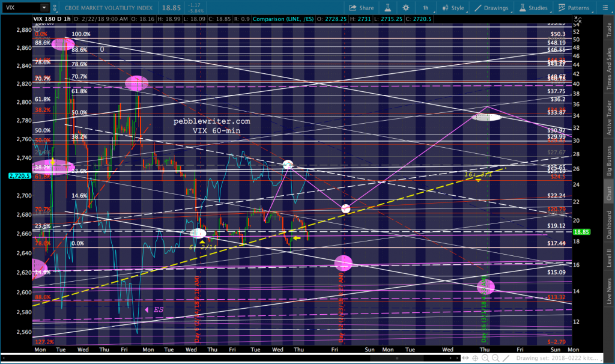Click the white oval marker at 2/14
615x364 pixels.
pyautogui.click(x=198, y=233)
